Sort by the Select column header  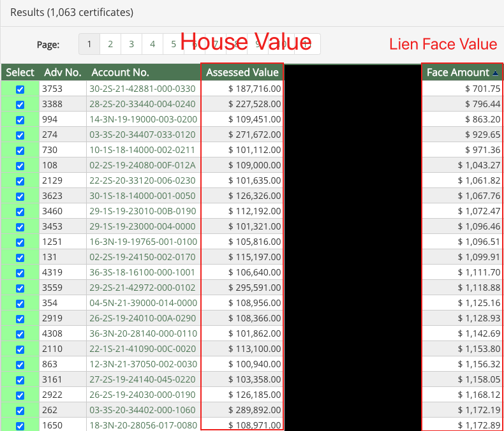point(20,72)
